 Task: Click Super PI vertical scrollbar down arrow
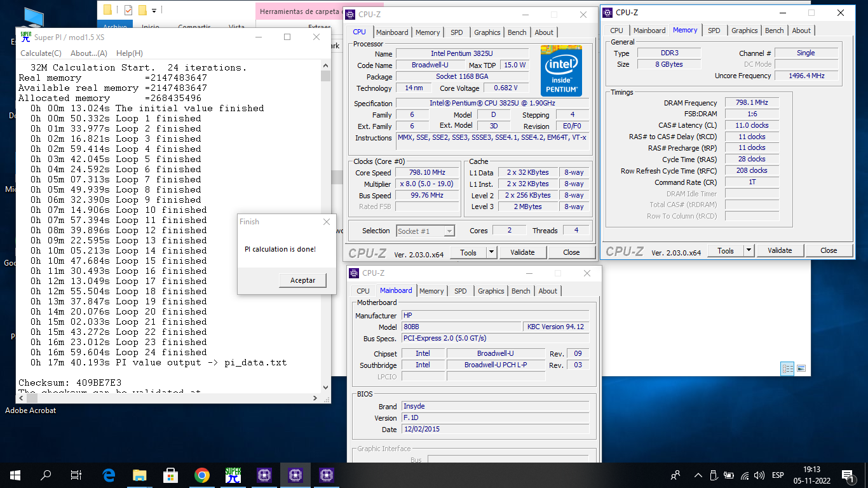click(326, 386)
